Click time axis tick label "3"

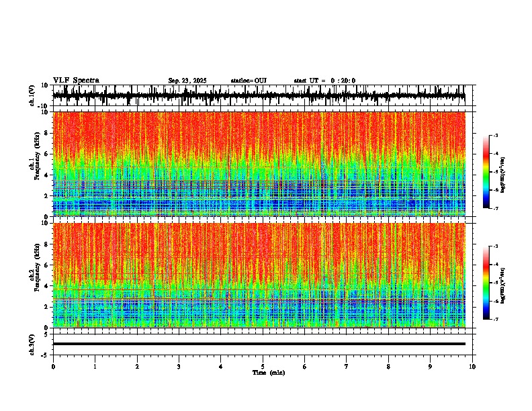pyautogui.click(x=179, y=367)
